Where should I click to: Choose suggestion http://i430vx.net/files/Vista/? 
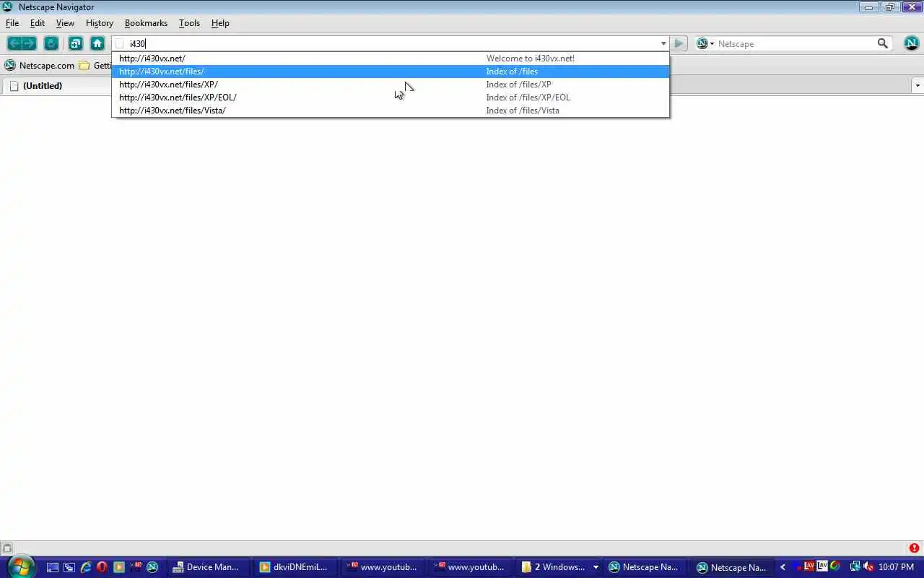391,111
